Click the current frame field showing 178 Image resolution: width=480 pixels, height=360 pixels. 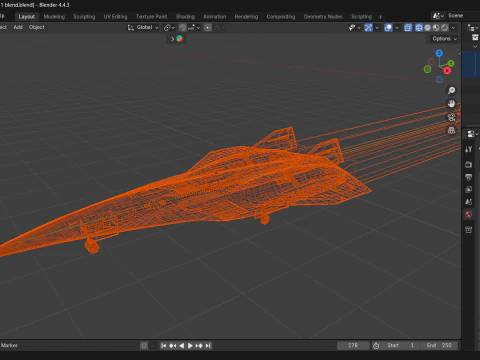coord(353,346)
